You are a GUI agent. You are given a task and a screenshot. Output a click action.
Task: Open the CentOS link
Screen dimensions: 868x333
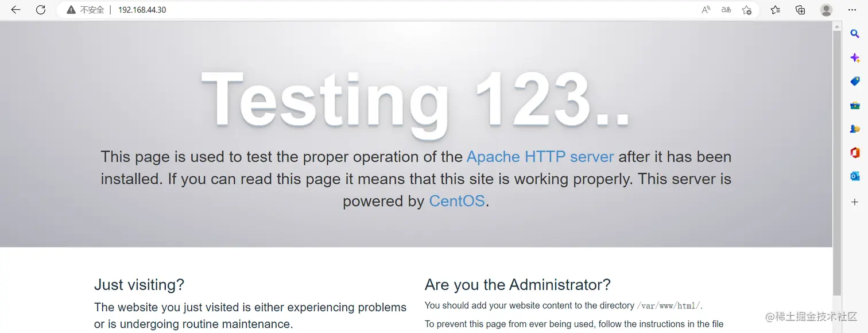point(457,201)
